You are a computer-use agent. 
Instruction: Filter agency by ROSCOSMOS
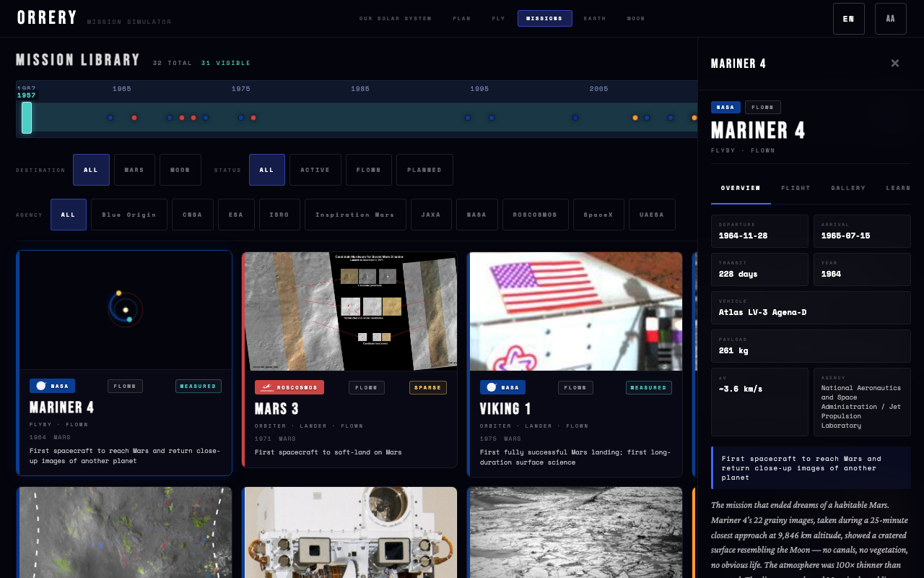(536, 215)
